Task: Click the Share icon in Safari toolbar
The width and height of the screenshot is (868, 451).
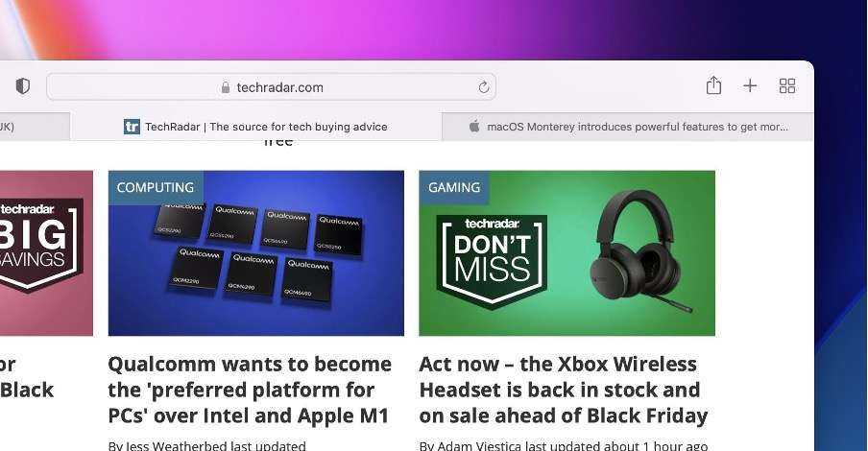Action: pos(713,85)
